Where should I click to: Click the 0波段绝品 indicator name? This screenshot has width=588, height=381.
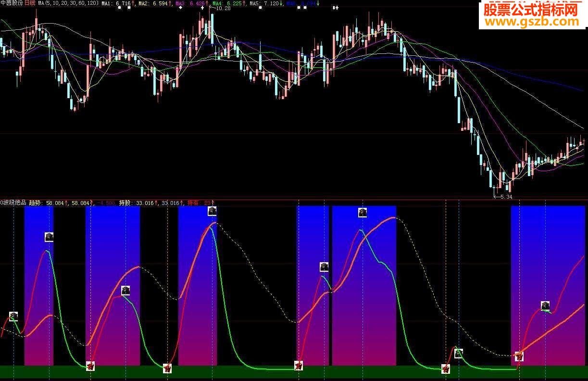tap(13, 203)
